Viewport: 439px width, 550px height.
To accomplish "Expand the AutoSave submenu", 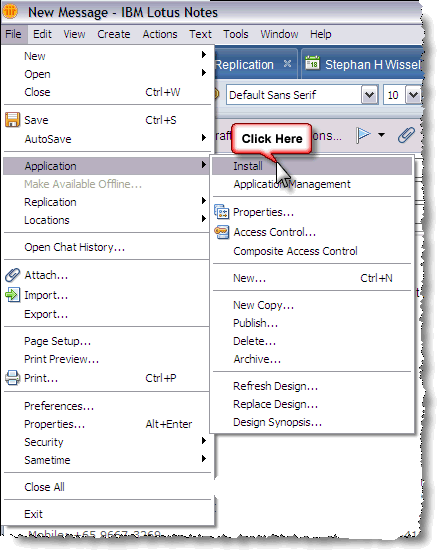I will point(204,138).
